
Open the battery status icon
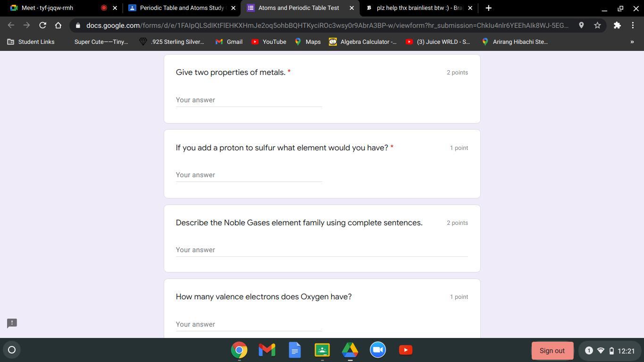(611, 351)
